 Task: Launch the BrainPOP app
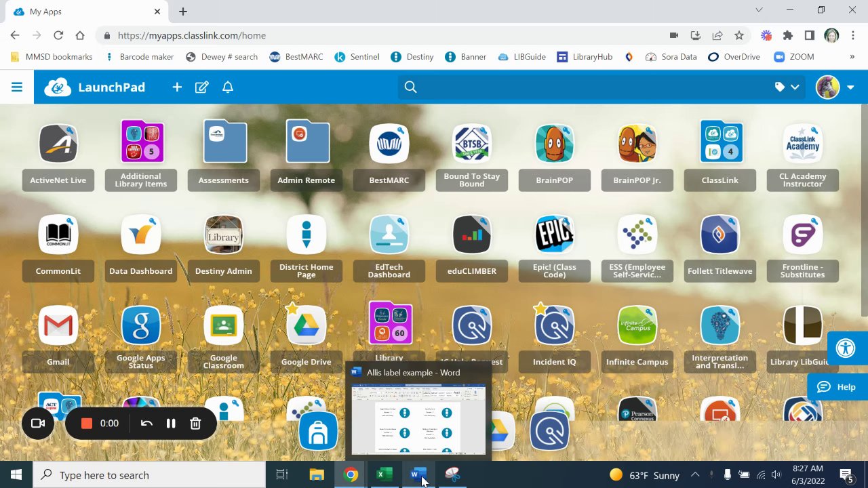tap(555, 144)
